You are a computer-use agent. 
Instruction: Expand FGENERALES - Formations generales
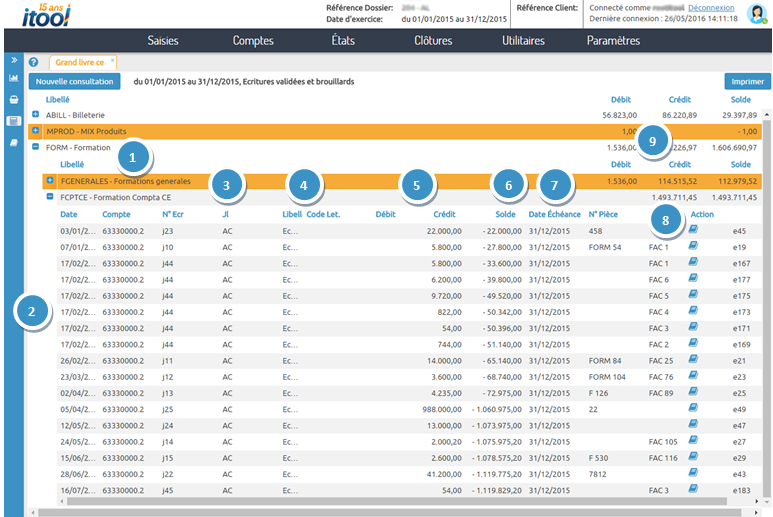[x=50, y=180]
